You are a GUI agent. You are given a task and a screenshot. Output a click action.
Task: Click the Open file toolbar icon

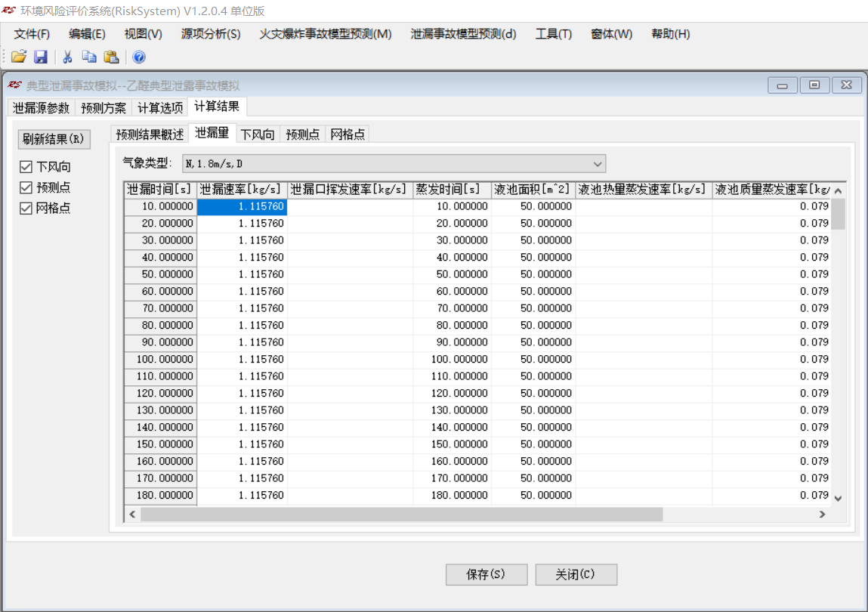[19, 57]
